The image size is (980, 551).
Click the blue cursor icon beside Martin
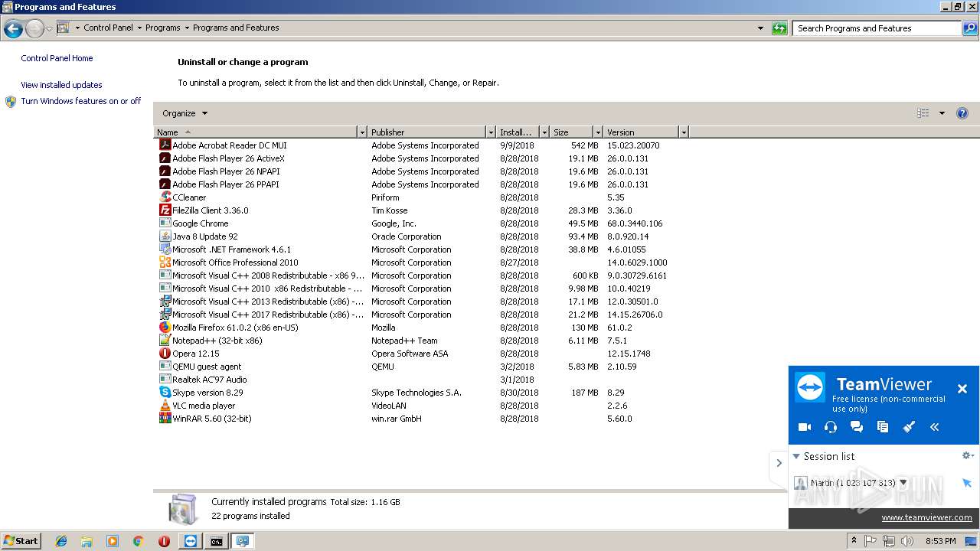(x=966, y=483)
